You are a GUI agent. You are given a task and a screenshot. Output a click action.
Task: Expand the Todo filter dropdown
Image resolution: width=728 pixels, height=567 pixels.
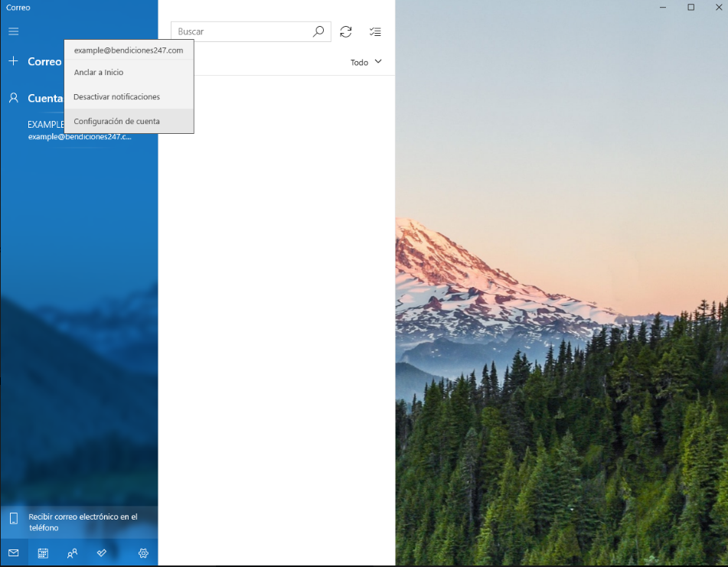point(366,62)
